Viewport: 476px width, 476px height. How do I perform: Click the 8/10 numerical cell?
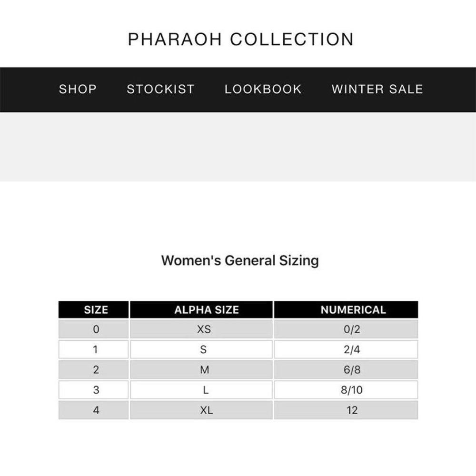(346, 390)
